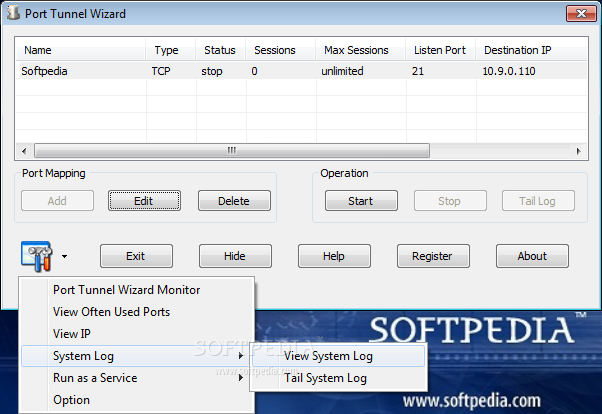
Task: Hide the Port Tunnel Wizard window
Action: 235,256
